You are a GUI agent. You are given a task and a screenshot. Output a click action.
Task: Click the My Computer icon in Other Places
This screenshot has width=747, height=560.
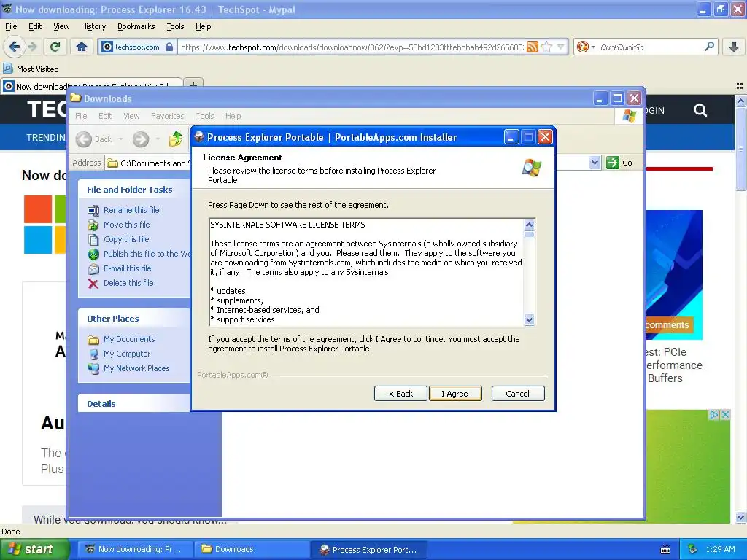[93, 354]
